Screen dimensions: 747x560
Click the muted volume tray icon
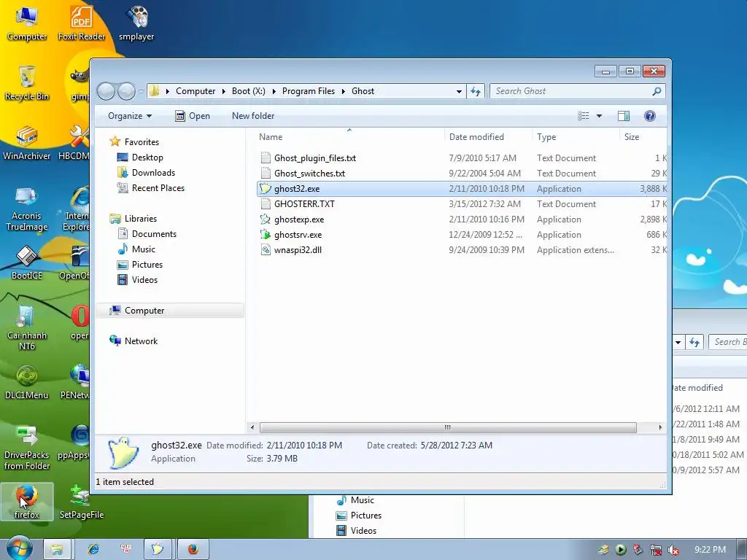[x=673, y=550]
